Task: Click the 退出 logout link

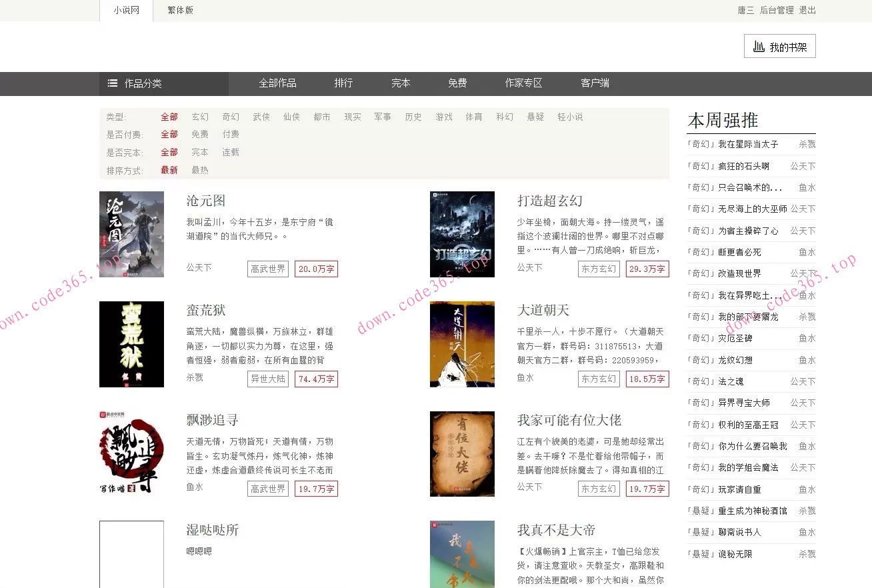Action: 807,10
